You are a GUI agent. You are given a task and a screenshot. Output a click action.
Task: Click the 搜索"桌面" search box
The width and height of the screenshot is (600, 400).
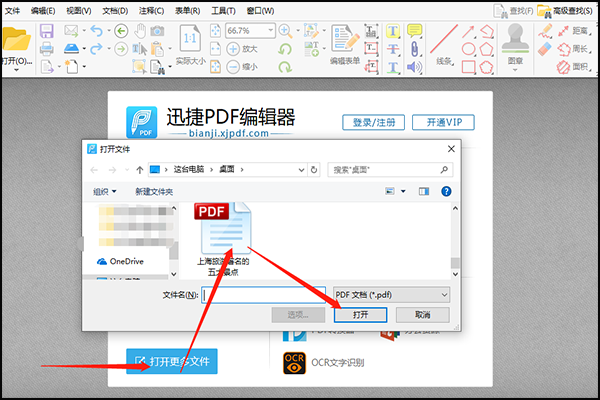390,170
